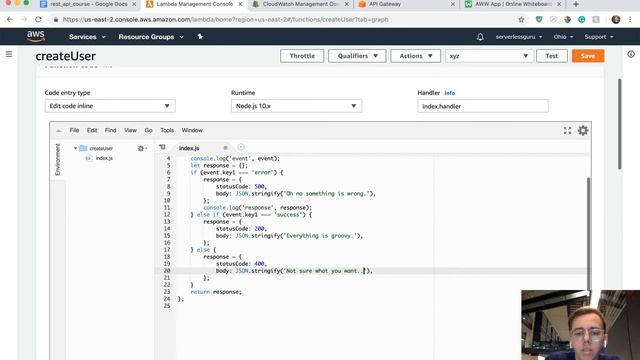640x360 pixels.
Task: Click the tab list icon beside index.js
Action: [162, 147]
